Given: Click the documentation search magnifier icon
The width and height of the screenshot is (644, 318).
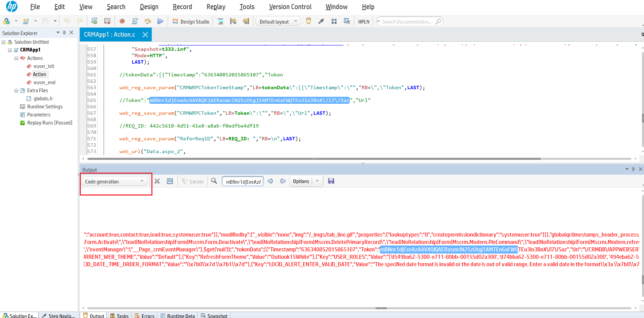Looking at the screenshot, I should click(x=438, y=22).
